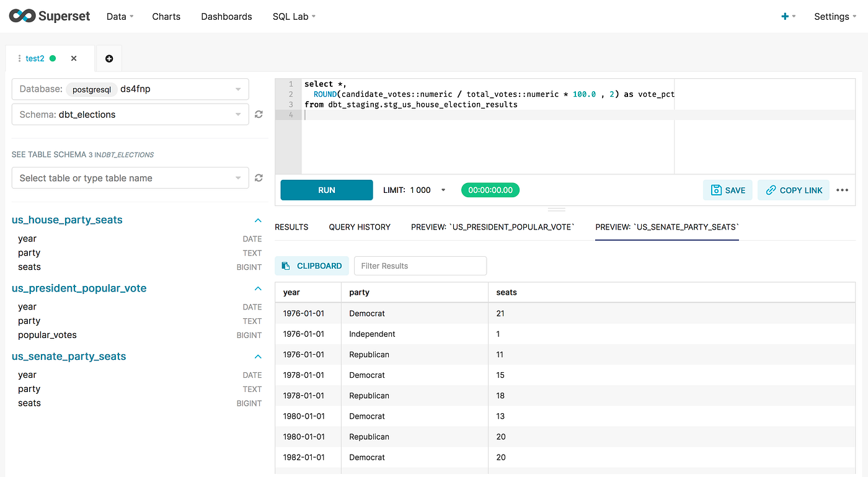Image resolution: width=868 pixels, height=477 pixels.
Task: Click the Filter Results field
Action: (x=420, y=265)
